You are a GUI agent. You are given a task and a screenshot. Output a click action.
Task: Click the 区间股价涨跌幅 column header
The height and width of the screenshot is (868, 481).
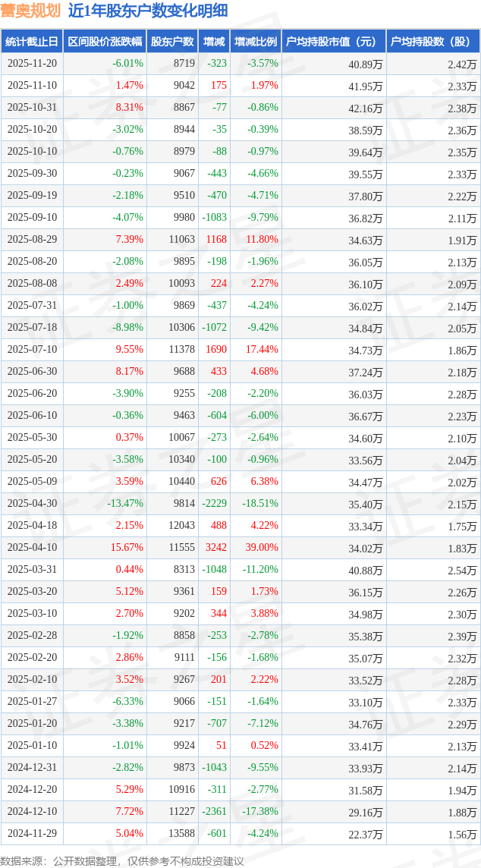(x=104, y=42)
